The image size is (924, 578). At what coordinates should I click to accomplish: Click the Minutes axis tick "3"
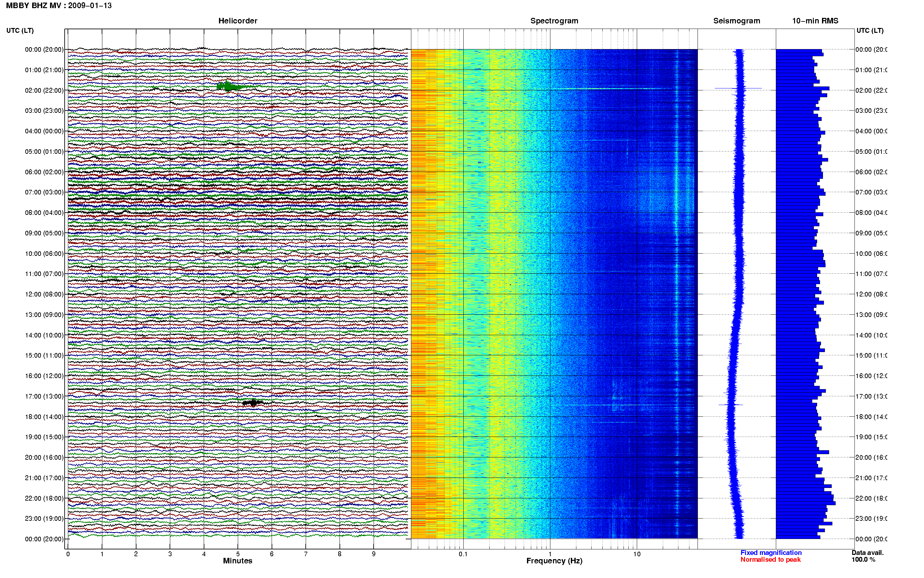[x=170, y=554]
